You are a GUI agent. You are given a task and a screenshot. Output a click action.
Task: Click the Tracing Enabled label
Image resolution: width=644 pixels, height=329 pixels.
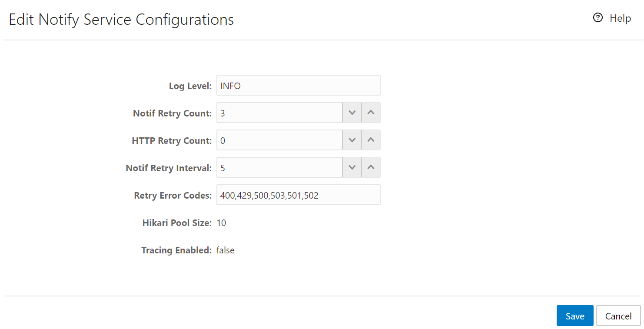[176, 250]
